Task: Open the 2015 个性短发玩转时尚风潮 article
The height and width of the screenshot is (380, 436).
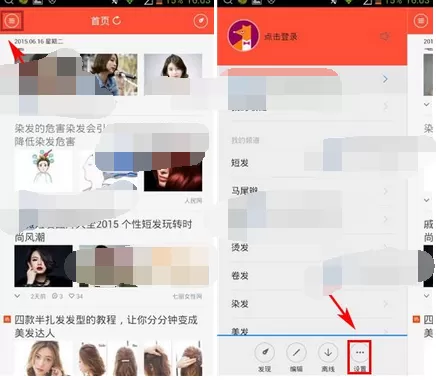Action: click(103, 230)
